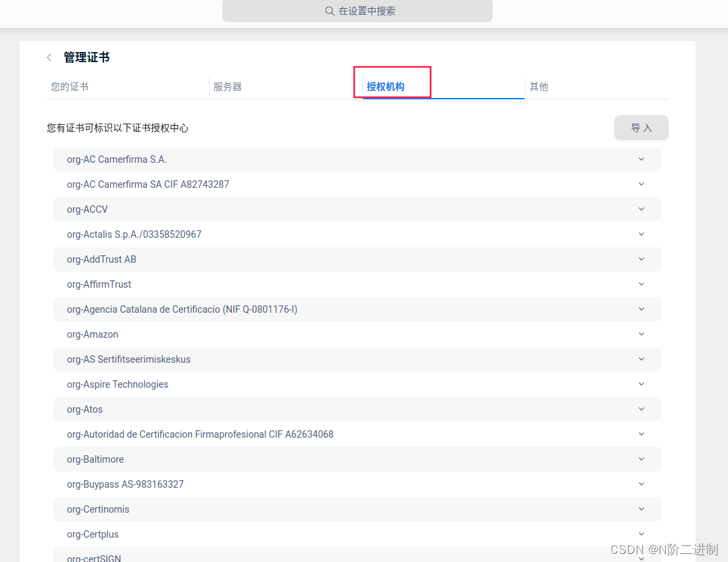
Task: Click org-Aspire Technologies text
Action: click(118, 385)
